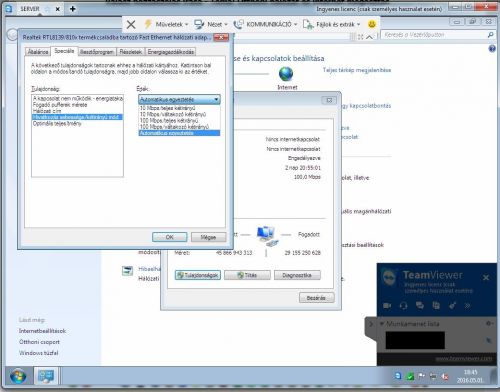The height and width of the screenshot is (392, 500).
Task: Click the Diagnosztika button
Action: coord(297,275)
